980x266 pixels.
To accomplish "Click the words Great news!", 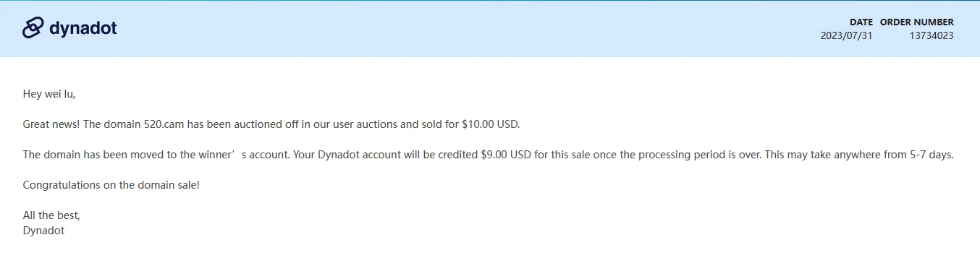I will tap(51, 124).
